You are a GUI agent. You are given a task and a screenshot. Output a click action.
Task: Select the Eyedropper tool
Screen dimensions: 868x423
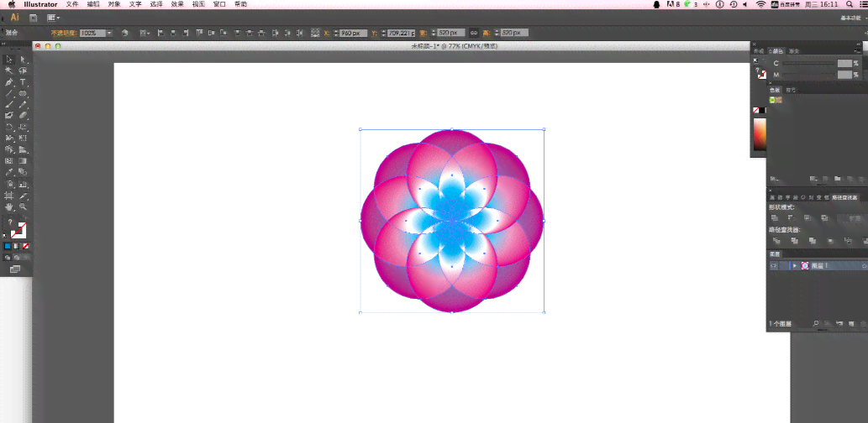coord(9,173)
